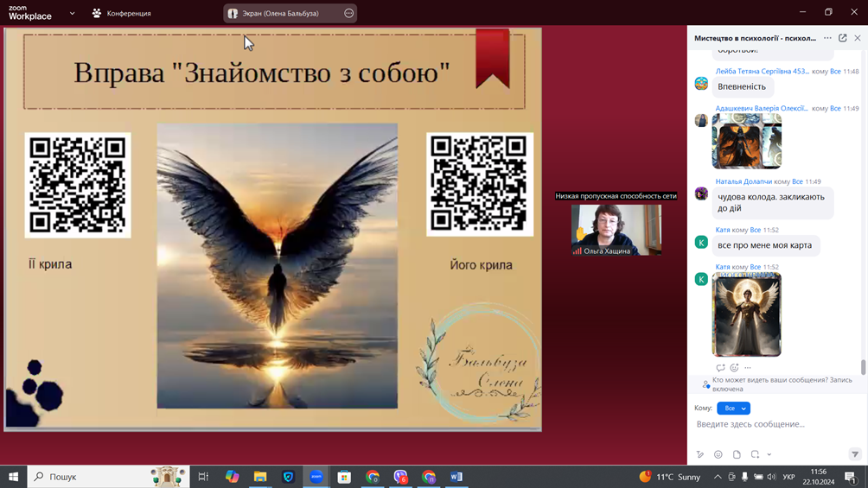Open angel image thumbnail from Катя
The width and height of the screenshot is (868, 488).
click(x=746, y=316)
